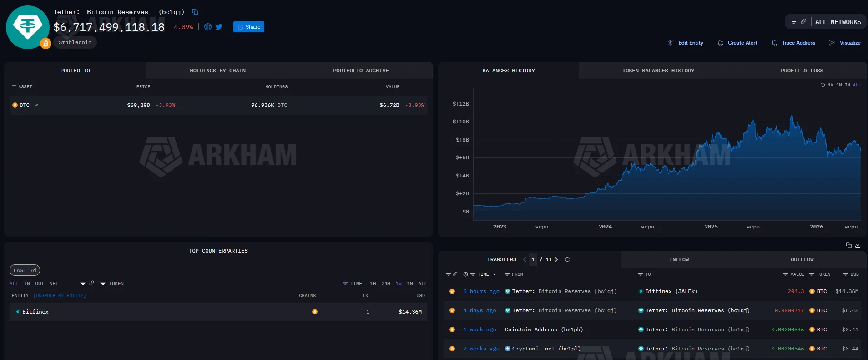
Task: Click the BTC asset row
Action: (218, 105)
